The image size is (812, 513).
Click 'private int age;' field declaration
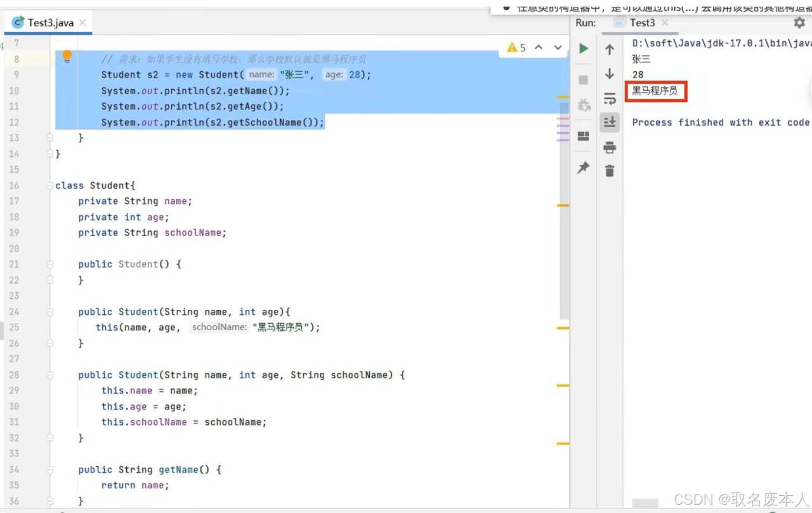click(124, 217)
